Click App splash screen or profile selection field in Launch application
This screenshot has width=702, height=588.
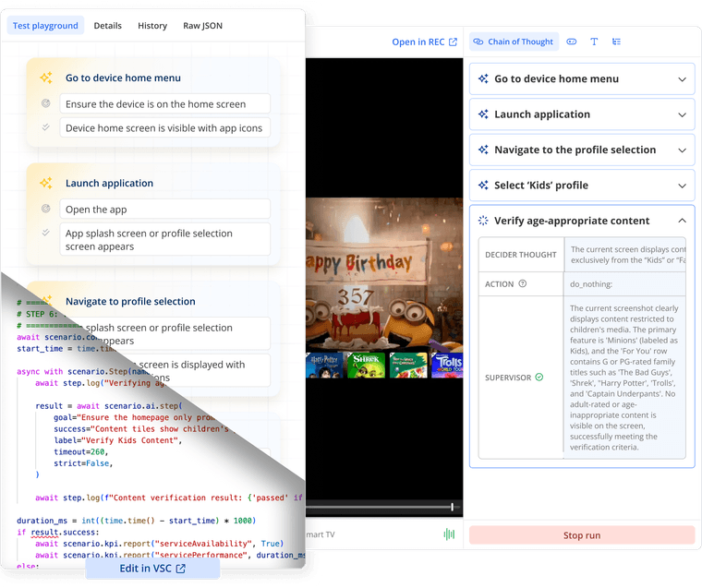tap(164, 239)
